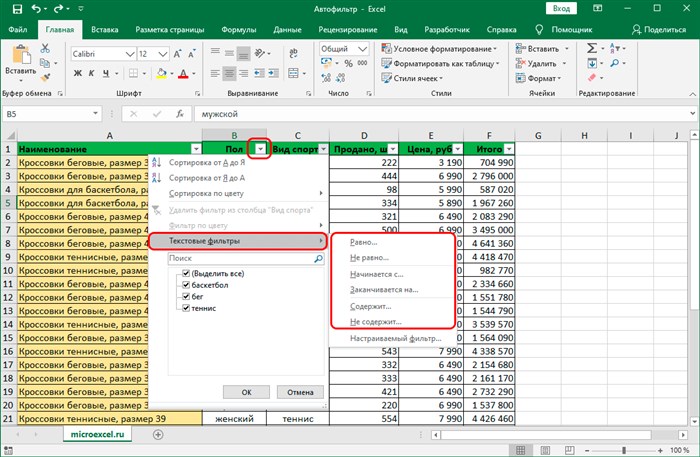
Task: Redo the last undone action
Action: [58, 9]
